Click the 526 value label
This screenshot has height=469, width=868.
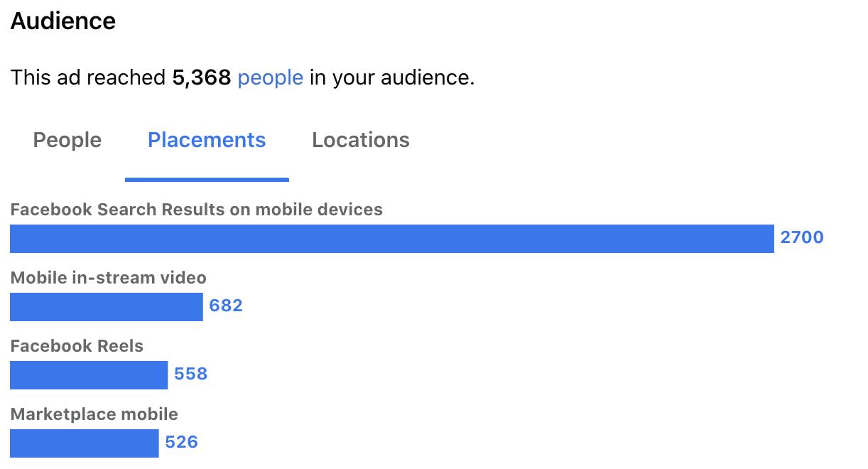182,442
